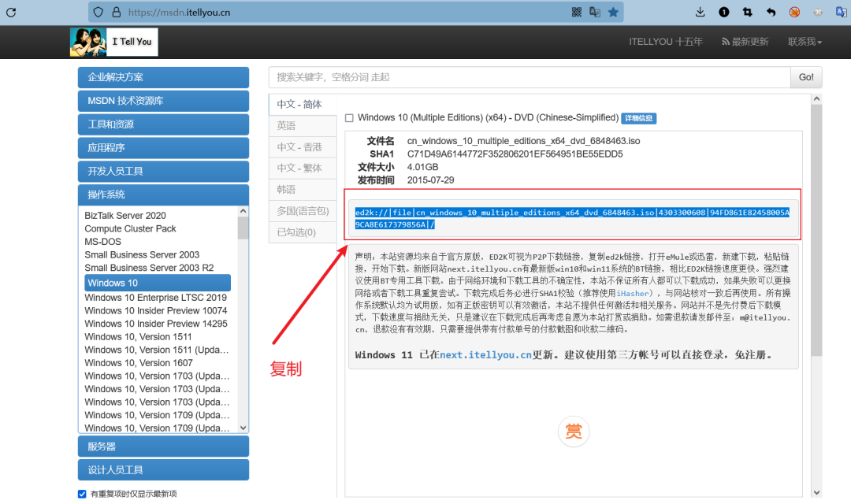851x504 pixels.
Task: Click the browser address bar URL
Action: tap(179, 12)
